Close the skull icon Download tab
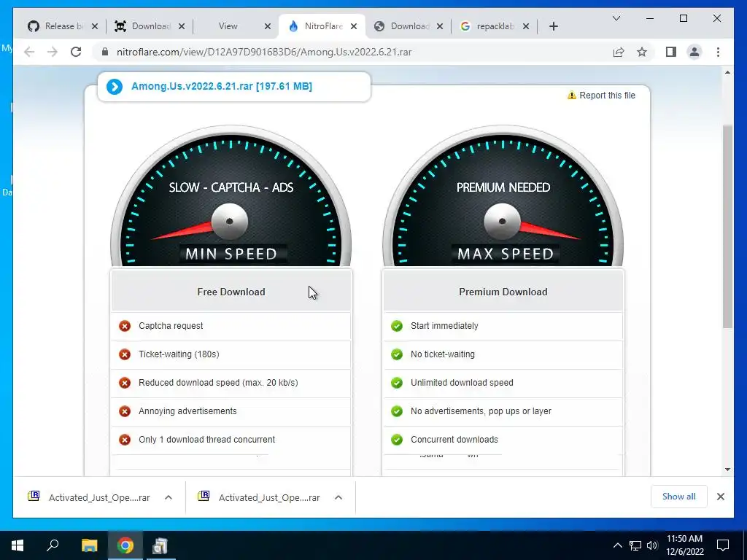This screenshot has width=747, height=560. click(x=182, y=26)
